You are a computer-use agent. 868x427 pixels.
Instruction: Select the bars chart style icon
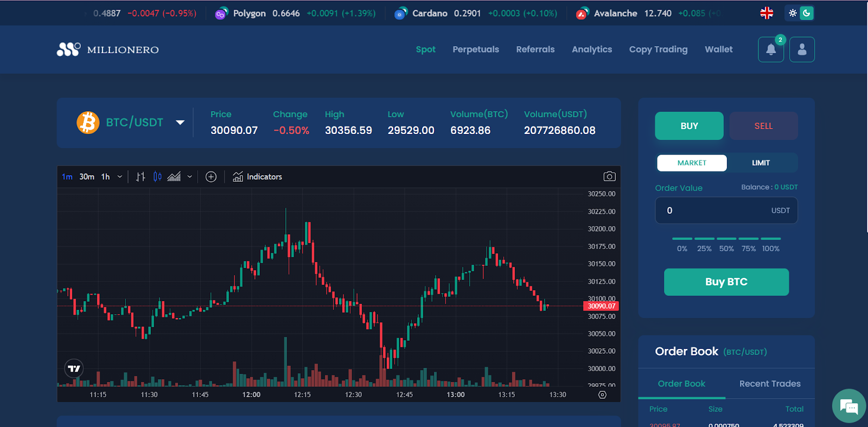click(x=141, y=177)
